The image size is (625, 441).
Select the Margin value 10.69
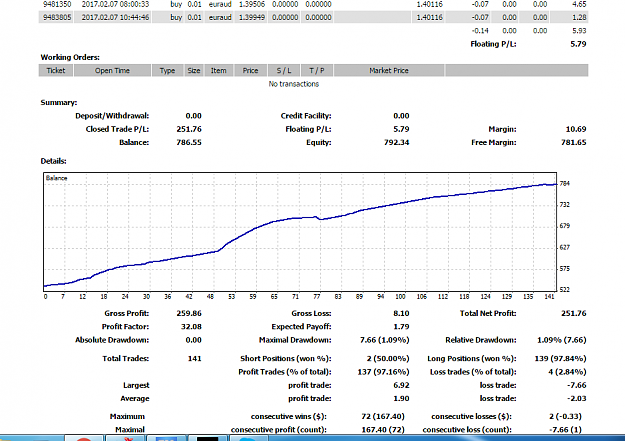coord(576,129)
